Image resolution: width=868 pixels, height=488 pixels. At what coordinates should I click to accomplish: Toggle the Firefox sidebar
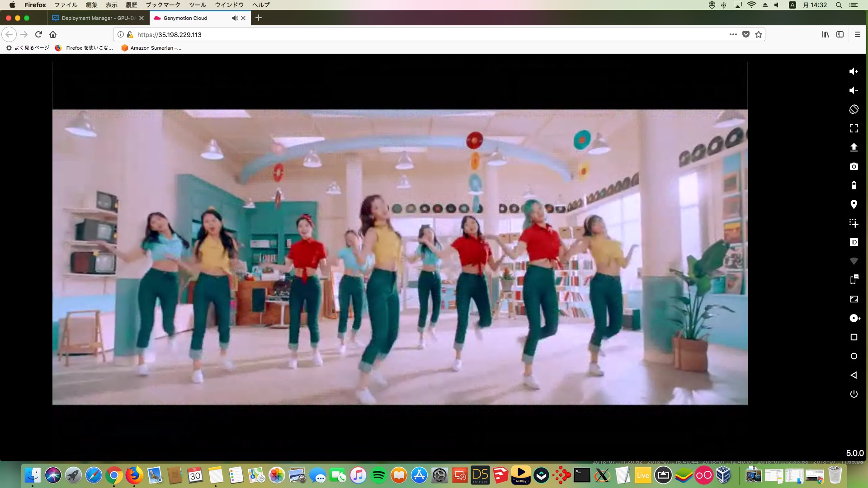[840, 34]
